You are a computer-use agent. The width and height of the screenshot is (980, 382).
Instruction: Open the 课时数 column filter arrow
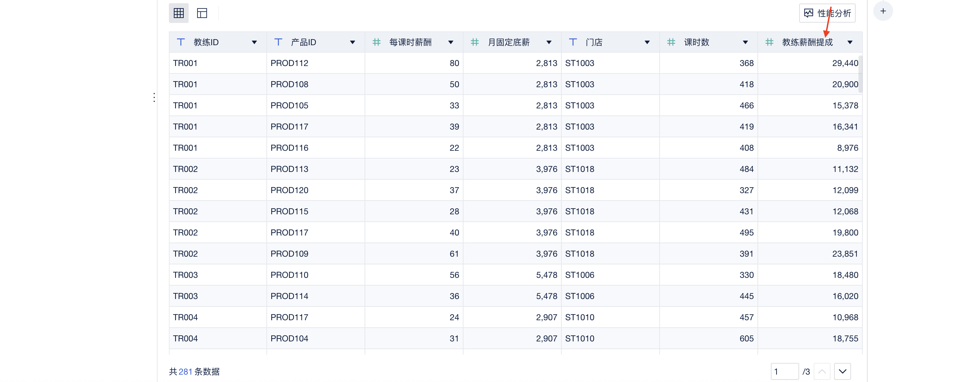745,43
